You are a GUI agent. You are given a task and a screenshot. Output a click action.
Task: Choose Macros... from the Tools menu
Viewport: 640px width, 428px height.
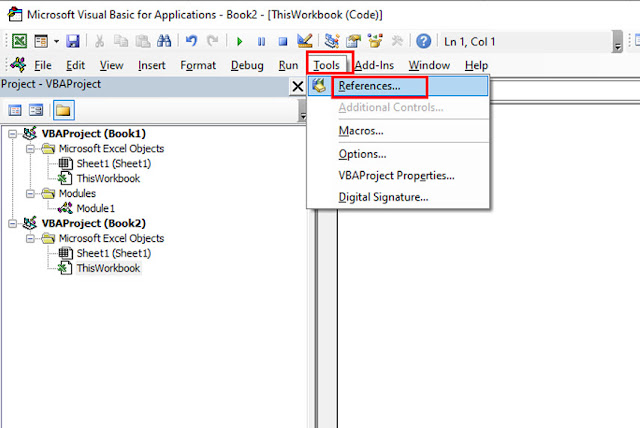pos(398,131)
